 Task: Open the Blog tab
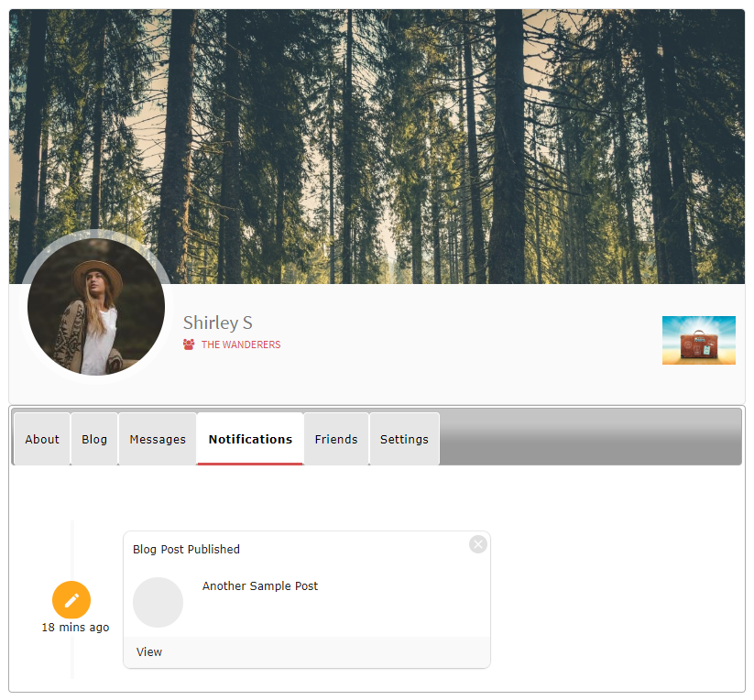(x=94, y=439)
